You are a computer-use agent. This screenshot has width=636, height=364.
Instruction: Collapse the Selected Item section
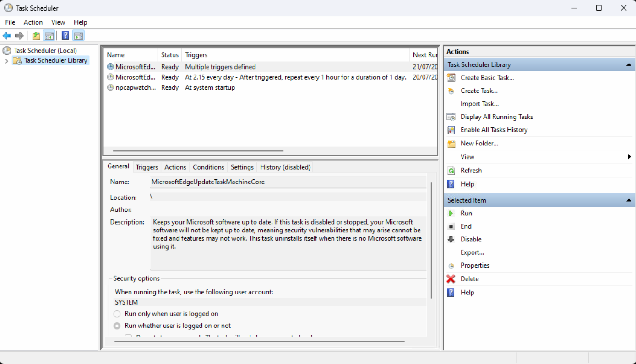(629, 200)
